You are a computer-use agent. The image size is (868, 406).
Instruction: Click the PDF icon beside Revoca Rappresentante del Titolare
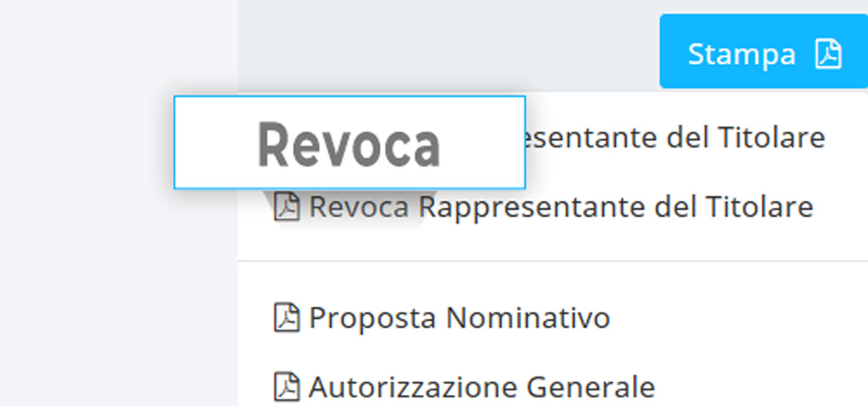286,207
